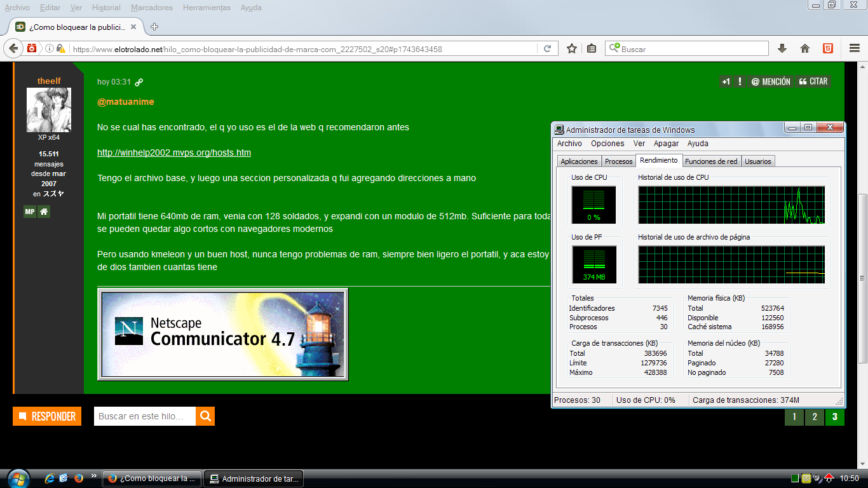The width and height of the screenshot is (868, 488).
Task: Switch to Administrador de tareas taskbar button
Action: click(254, 478)
